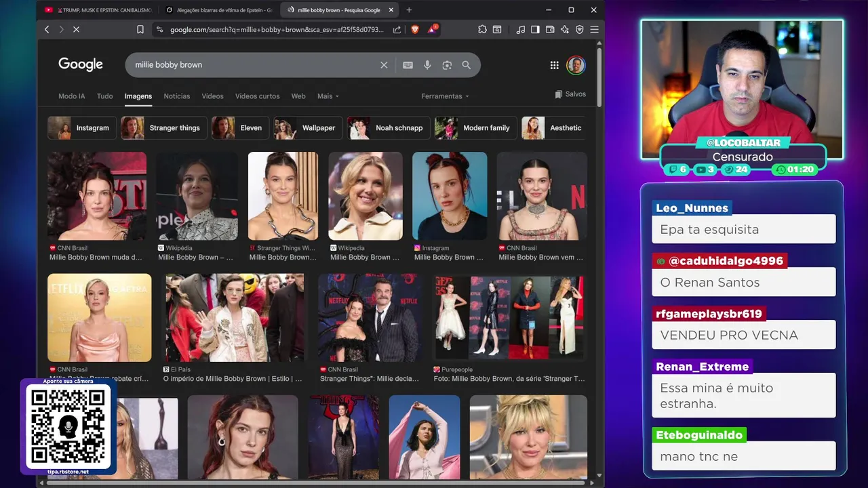
Task: Switch to Web results tab
Action: (x=298, y=96)
